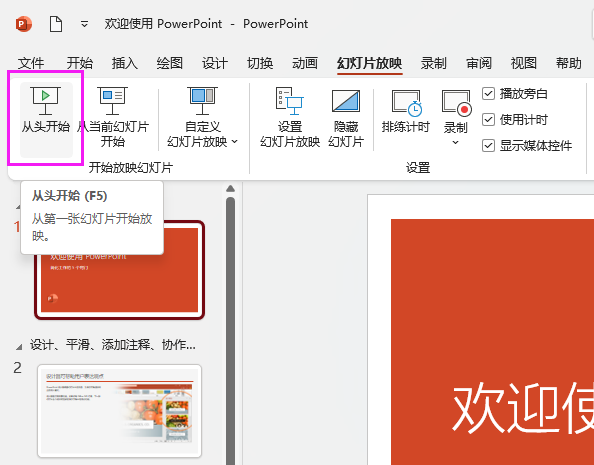Switch to the 录制 ribbon tab

click(434, 63)
